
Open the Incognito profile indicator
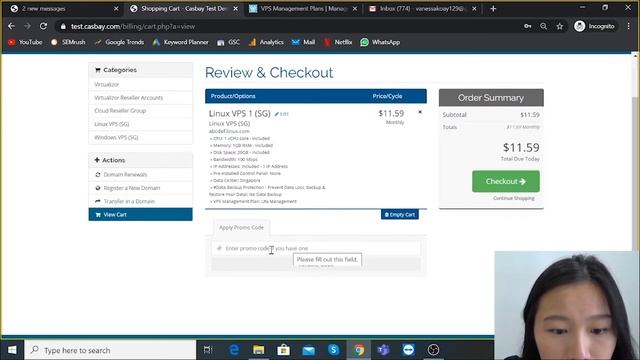click(x=594, y=26)
